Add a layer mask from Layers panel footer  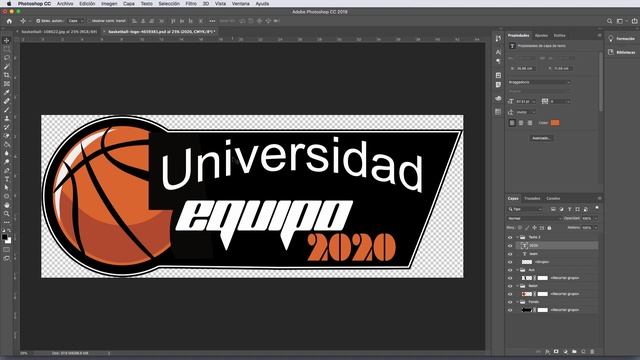click(x=556, y=351)
